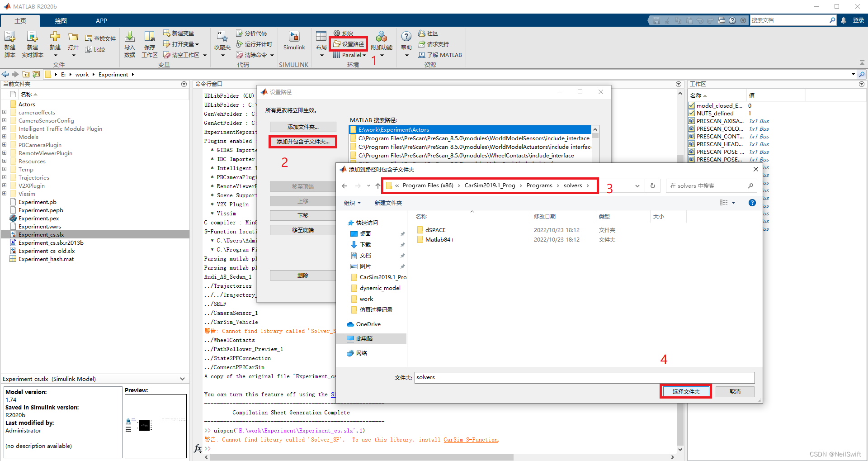
Task: Open the Parallel dropdown in ribbon
Action: pyautogui.click(x=350, y=55)
